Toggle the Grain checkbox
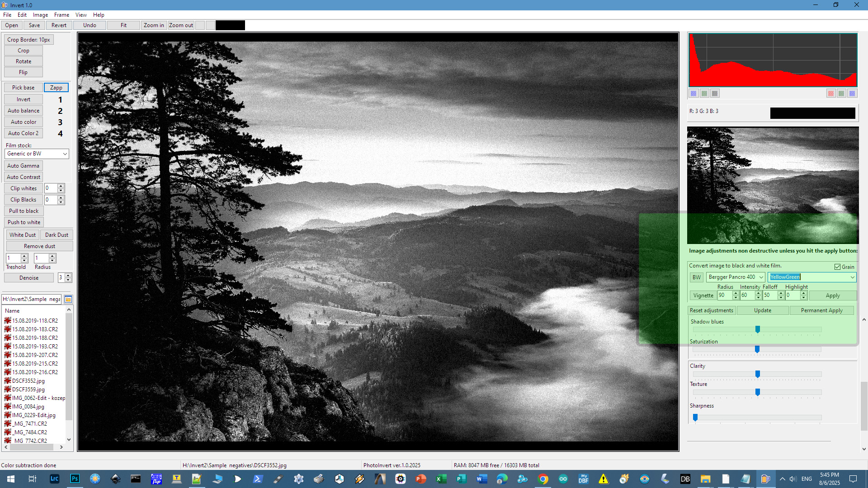The image size is (868, 488). 837,267
